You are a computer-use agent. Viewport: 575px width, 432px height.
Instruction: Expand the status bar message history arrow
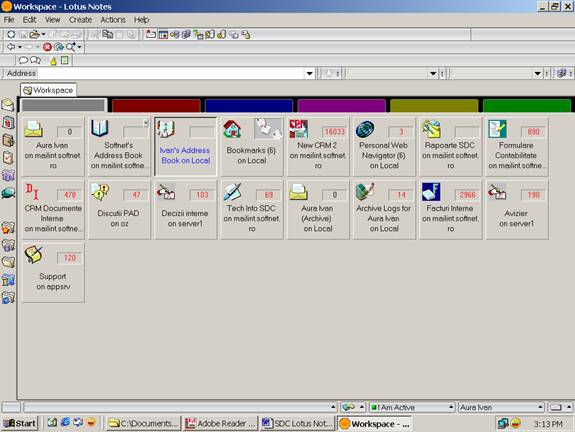tap(333, 407)
